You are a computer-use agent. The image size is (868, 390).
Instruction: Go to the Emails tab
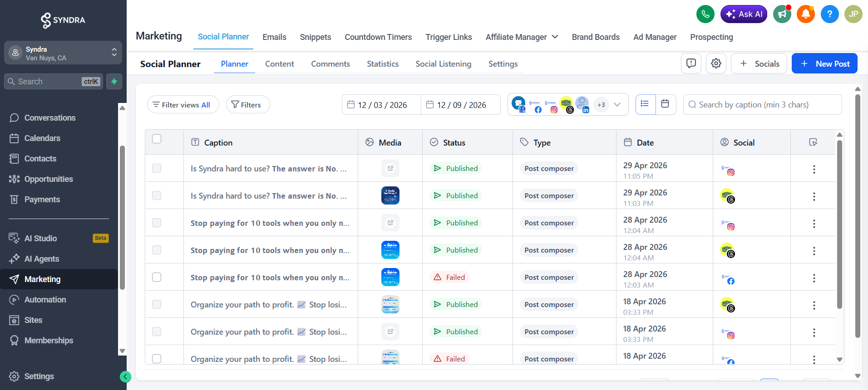point(274,37)
